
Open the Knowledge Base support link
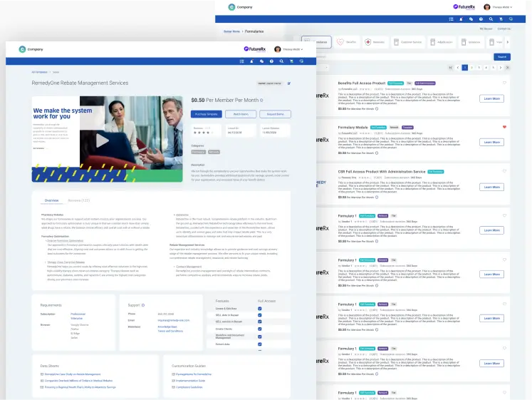167,327
